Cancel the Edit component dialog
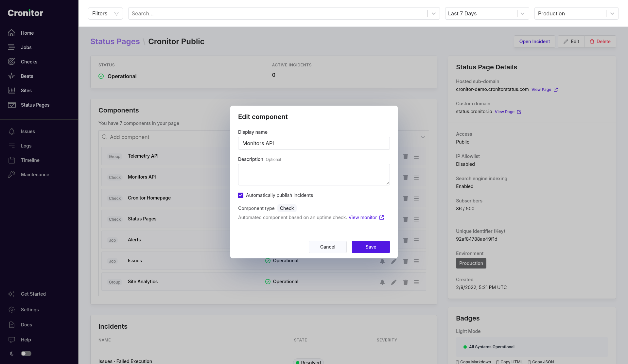Viewport: 628px width, 364px height. click(x=328, y=247)
